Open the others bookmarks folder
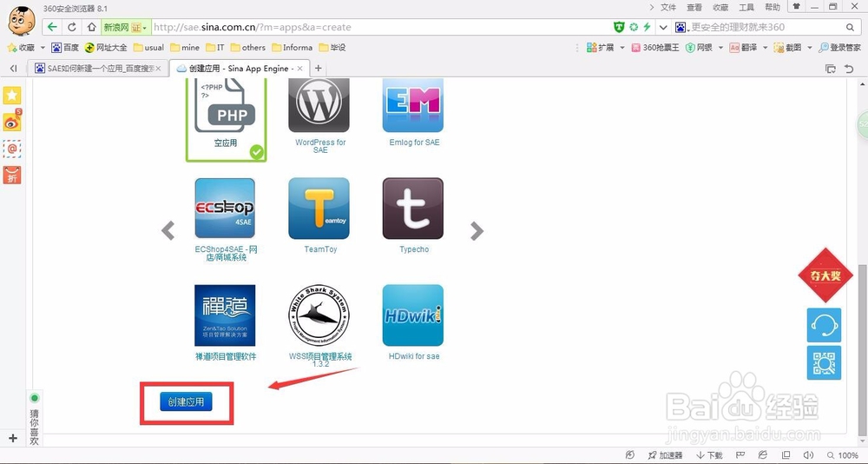 coord(248,48)
